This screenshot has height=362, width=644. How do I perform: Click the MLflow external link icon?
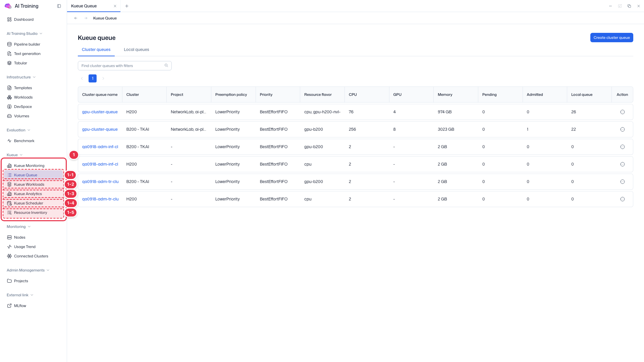point(9,306)
